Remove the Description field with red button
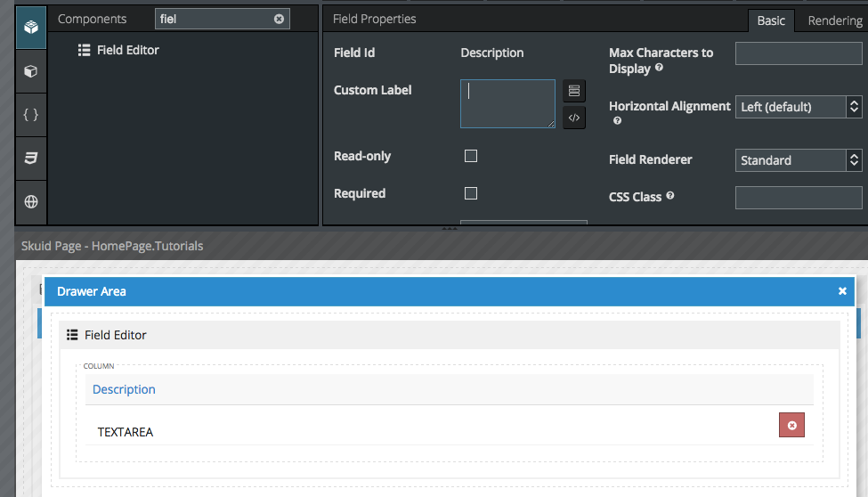868x497 pixels. pyautogui.click(x=791, y=426)
